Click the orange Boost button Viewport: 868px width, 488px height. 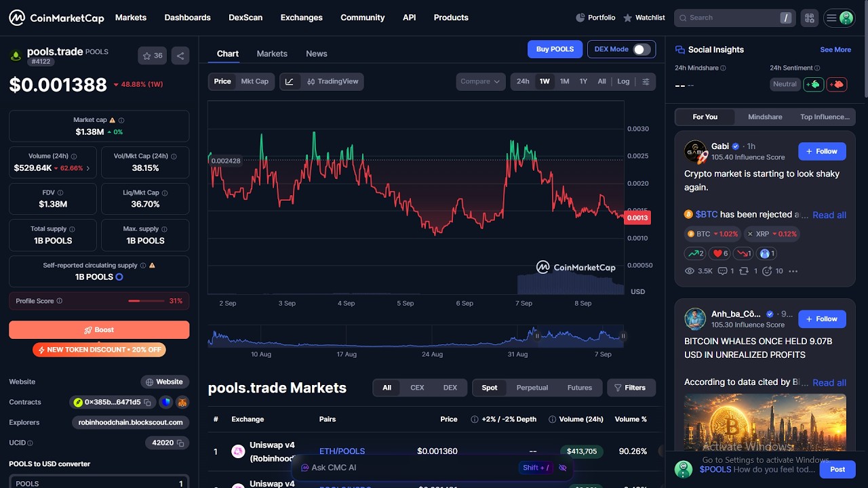coord(99,330)
